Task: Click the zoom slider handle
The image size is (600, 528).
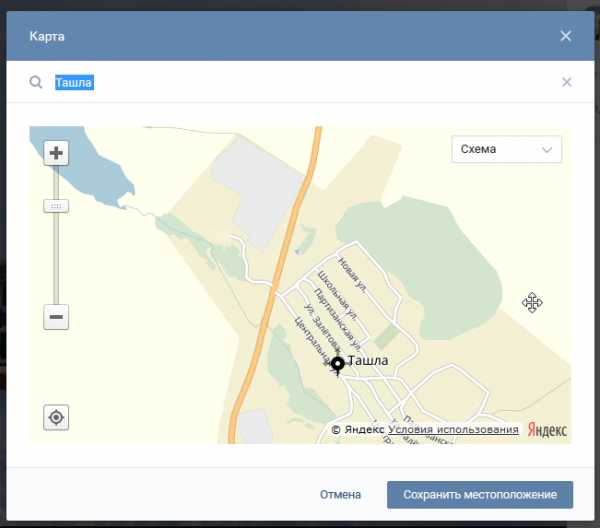Action: (56, 206)
